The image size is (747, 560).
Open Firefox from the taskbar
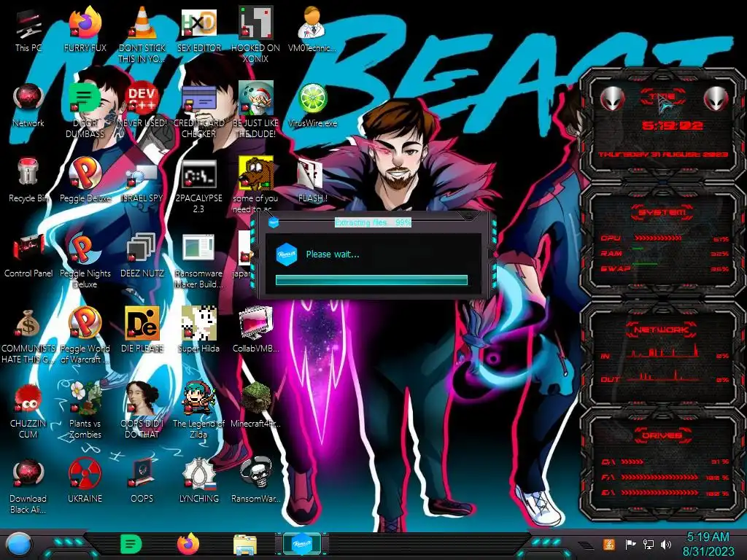tap(188, 544)
